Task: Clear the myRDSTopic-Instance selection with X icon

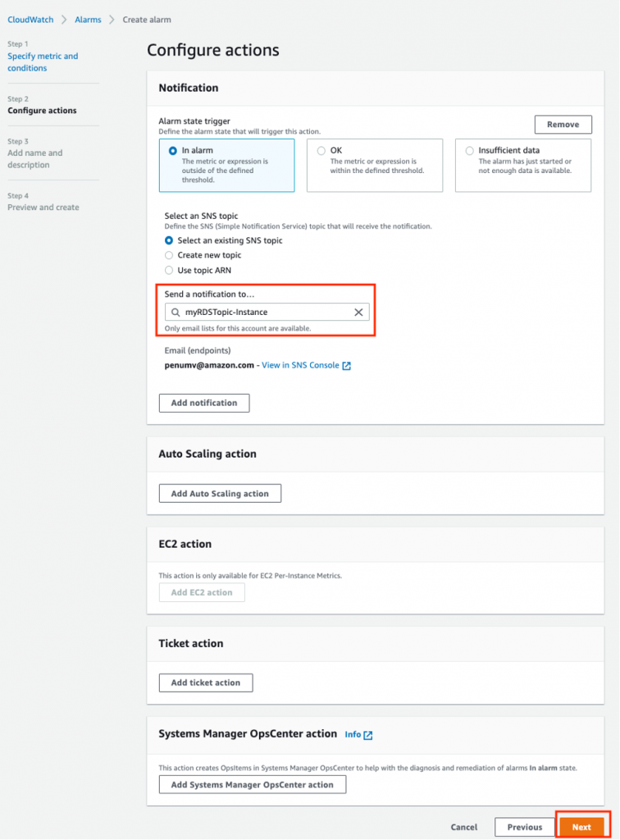Action: click(358, 313)
